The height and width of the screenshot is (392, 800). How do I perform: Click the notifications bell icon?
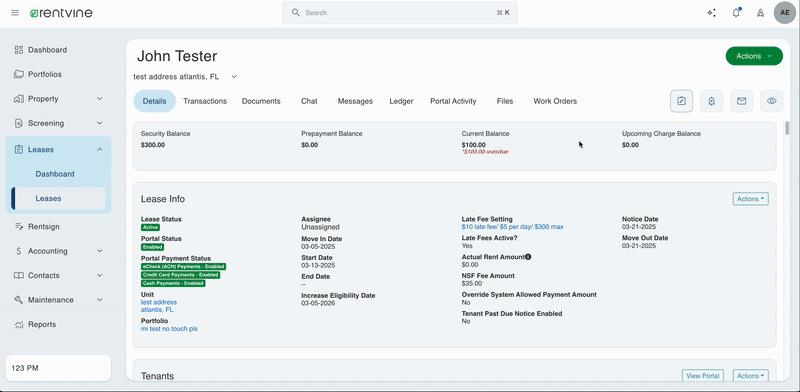[736, 13]
